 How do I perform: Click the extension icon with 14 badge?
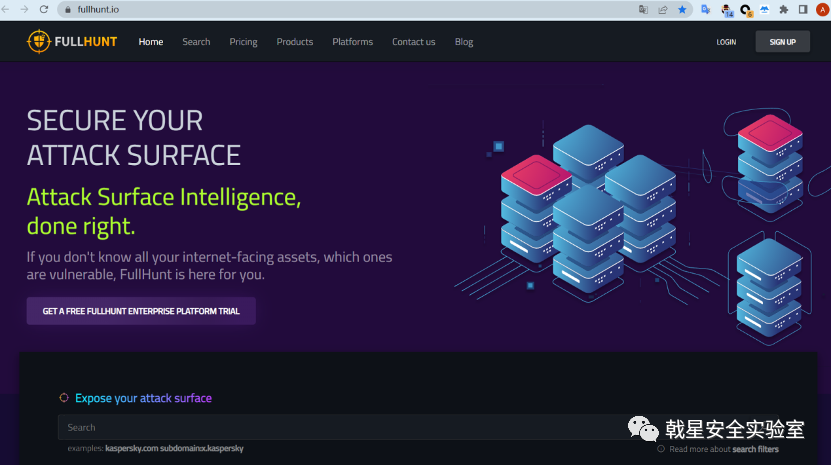tap(726, 10)
